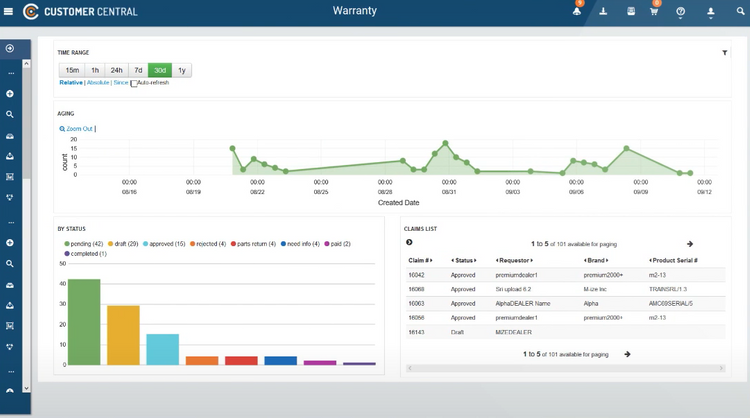
Task: Click requestor 'AlphaDEALER Name' cell
Action: (523, 304)
